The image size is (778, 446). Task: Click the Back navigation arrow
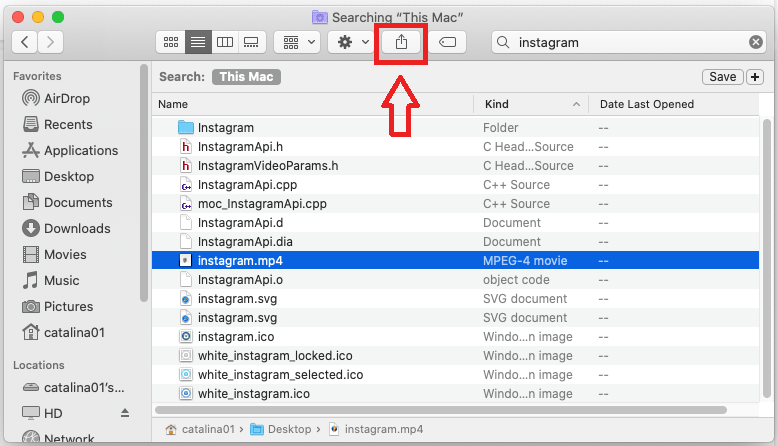coord(25,42)
